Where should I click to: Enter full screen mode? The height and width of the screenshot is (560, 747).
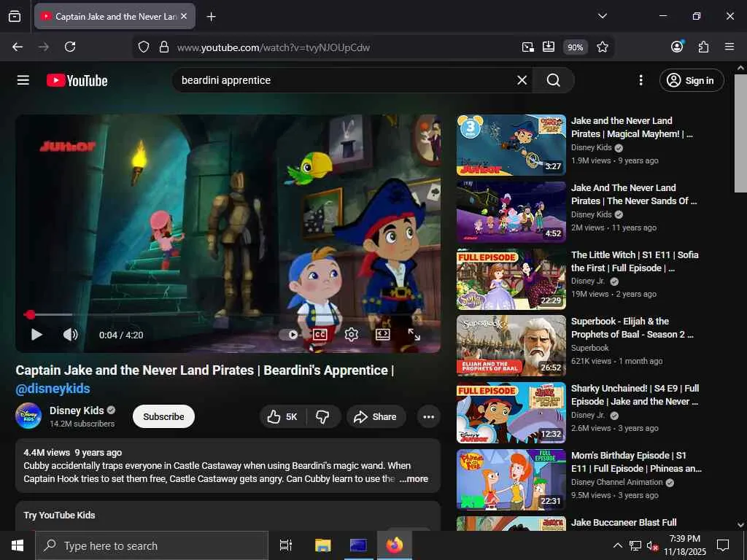click(x=414, y=335)
